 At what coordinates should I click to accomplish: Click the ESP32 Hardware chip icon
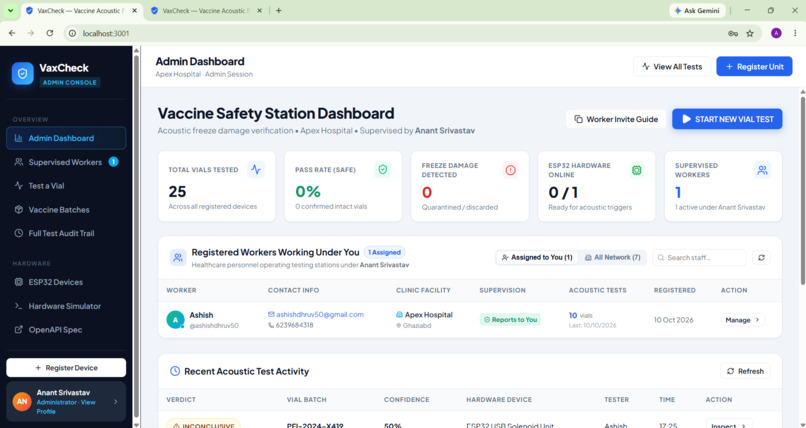[636, 170]
